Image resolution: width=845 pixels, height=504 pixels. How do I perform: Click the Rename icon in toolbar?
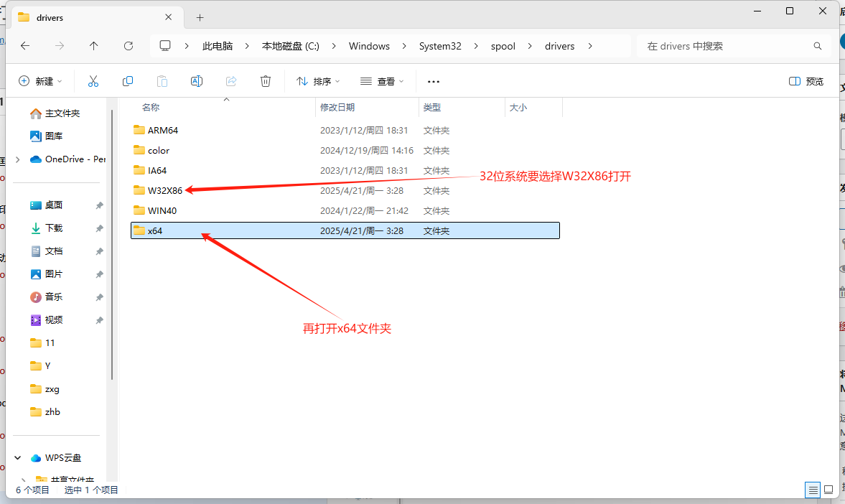tap(197, 81)
